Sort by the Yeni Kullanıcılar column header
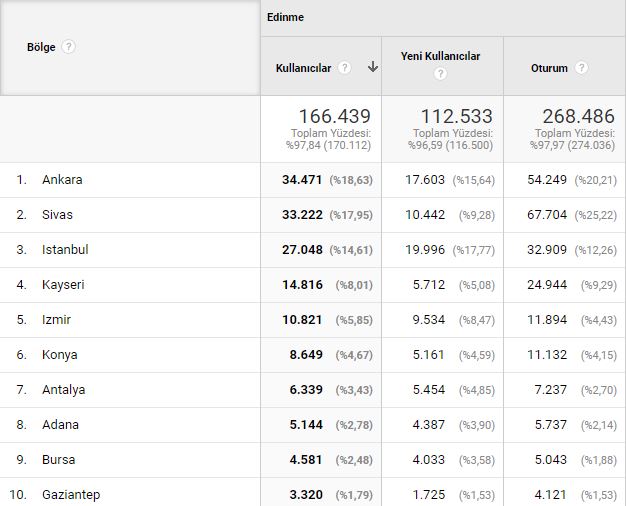The image size is (626, 506). pos(440,56)
